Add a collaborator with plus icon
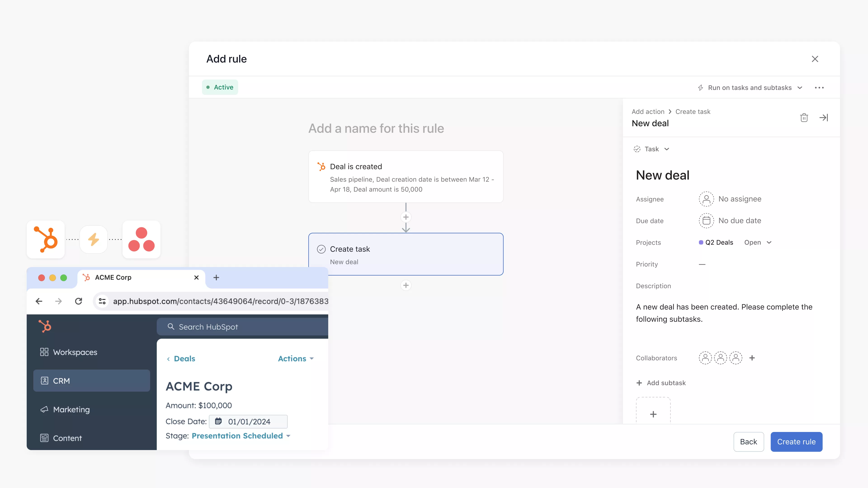The height and width of the screenshot is (488, 868). (x=752, y=358)
